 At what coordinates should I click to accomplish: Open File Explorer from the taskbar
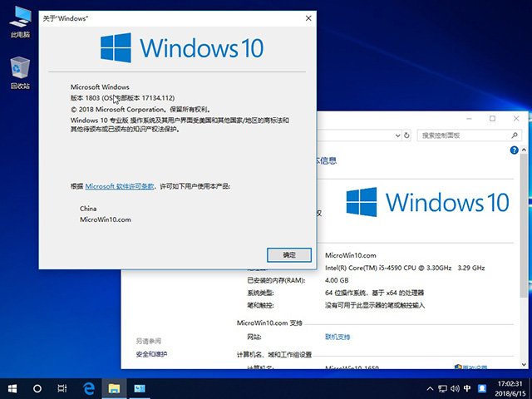point(114,388)
